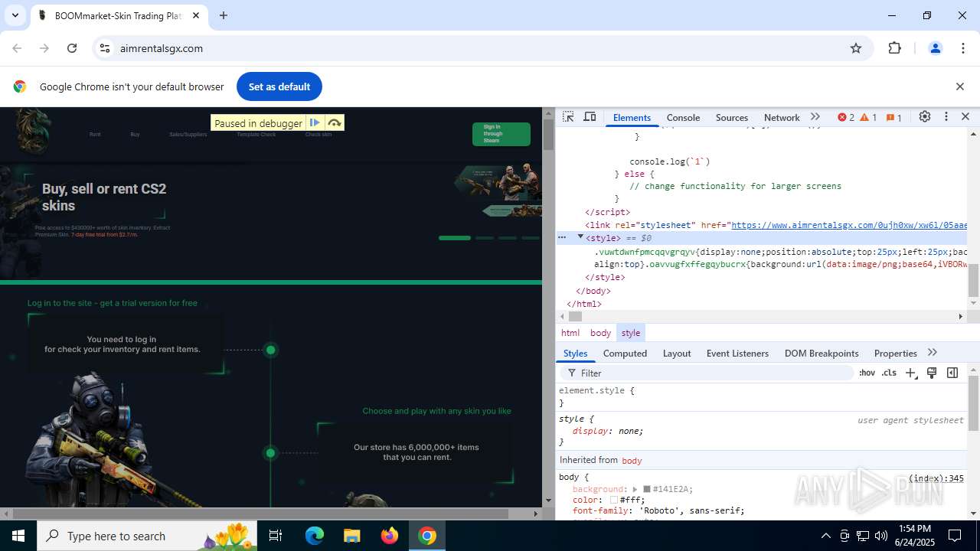980x551 pixels.
Task: Resume script execution in debugger overlay
Action: (x=315, y=122)
